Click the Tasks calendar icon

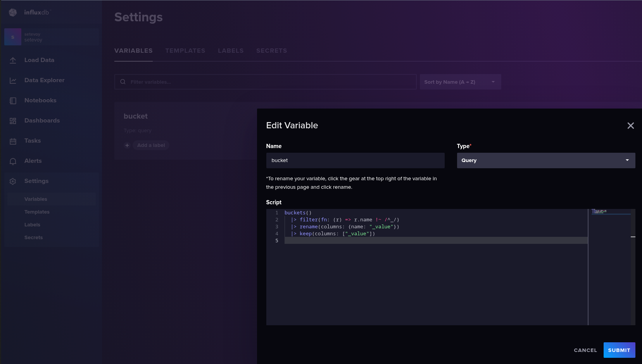(13, 141)
